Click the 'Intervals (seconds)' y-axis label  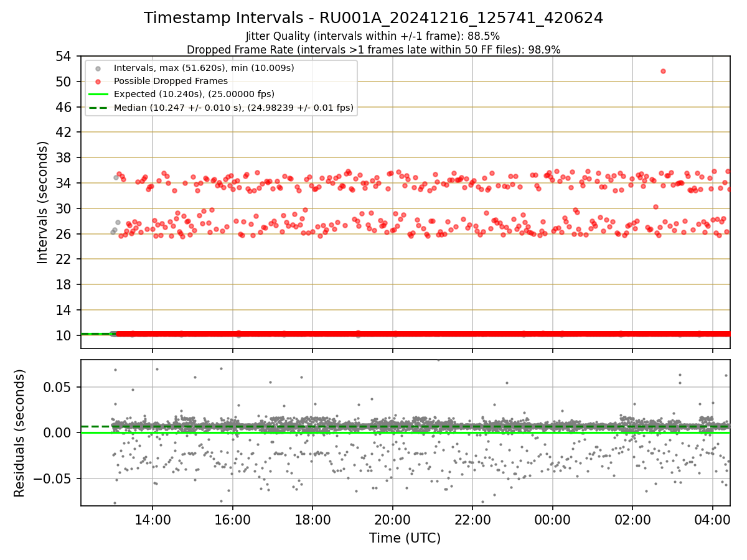(42, 202)
